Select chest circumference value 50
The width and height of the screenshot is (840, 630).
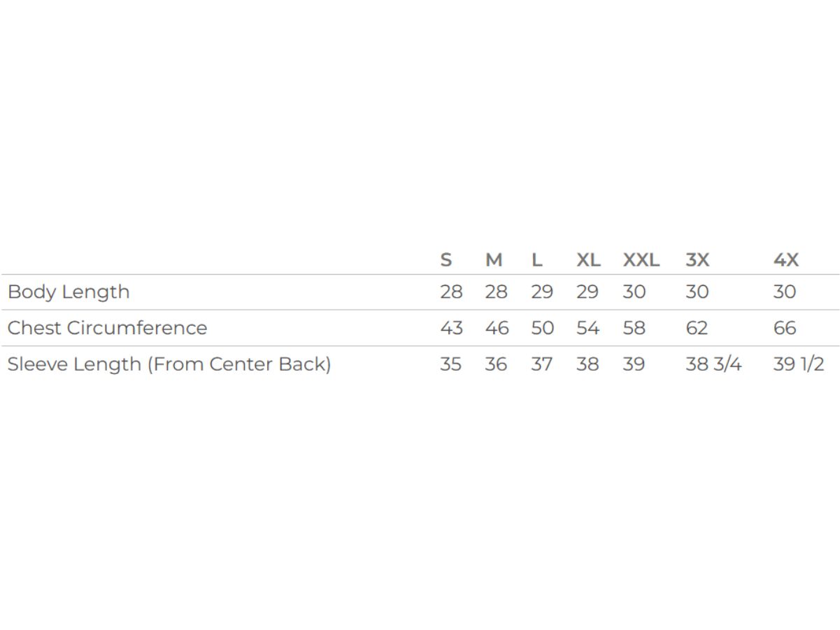tap(542, 328)
